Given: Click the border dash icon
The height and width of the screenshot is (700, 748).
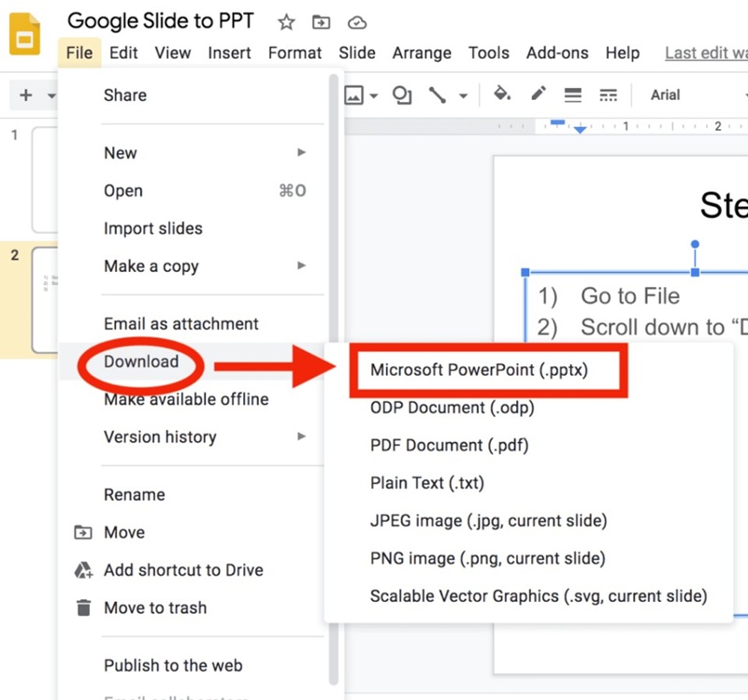Looking at the screenshot, I should pyautogui.click(x=608, y=94).
